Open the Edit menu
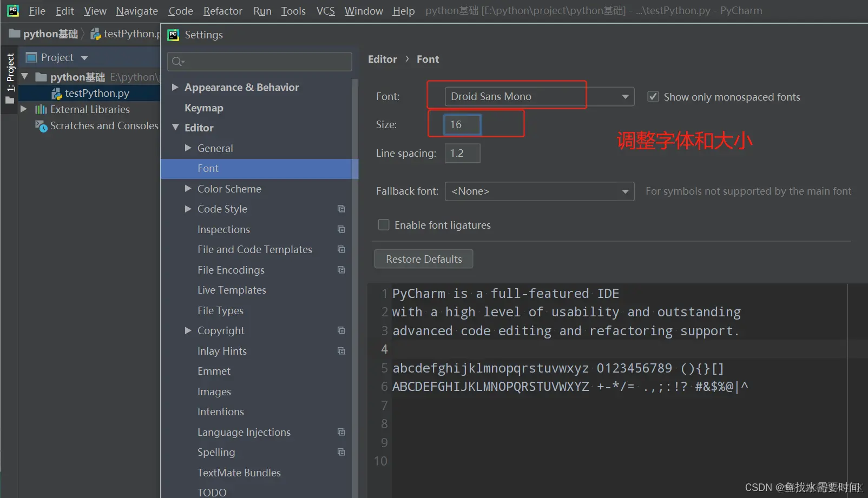868x498 pixels. point(65,11)
